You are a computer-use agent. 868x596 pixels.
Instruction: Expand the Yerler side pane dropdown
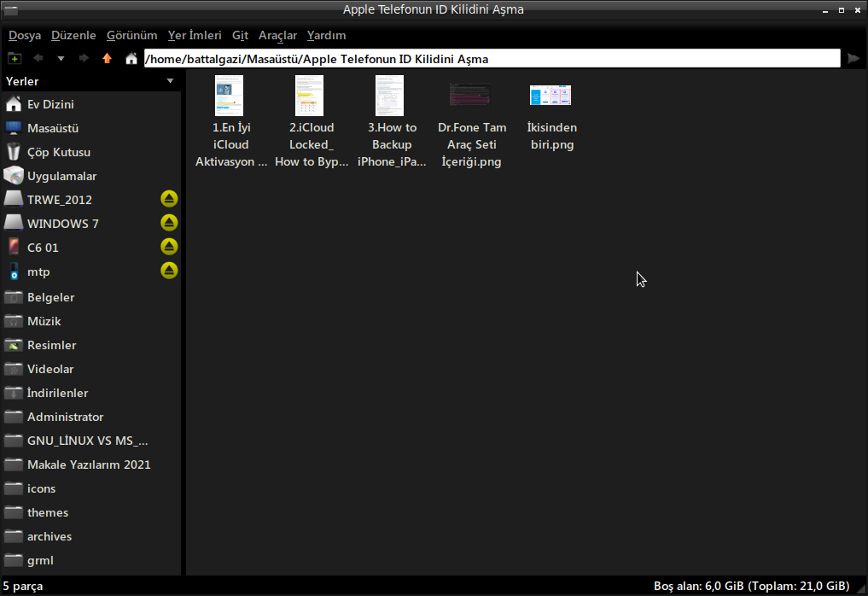click(x=170, y=81)
